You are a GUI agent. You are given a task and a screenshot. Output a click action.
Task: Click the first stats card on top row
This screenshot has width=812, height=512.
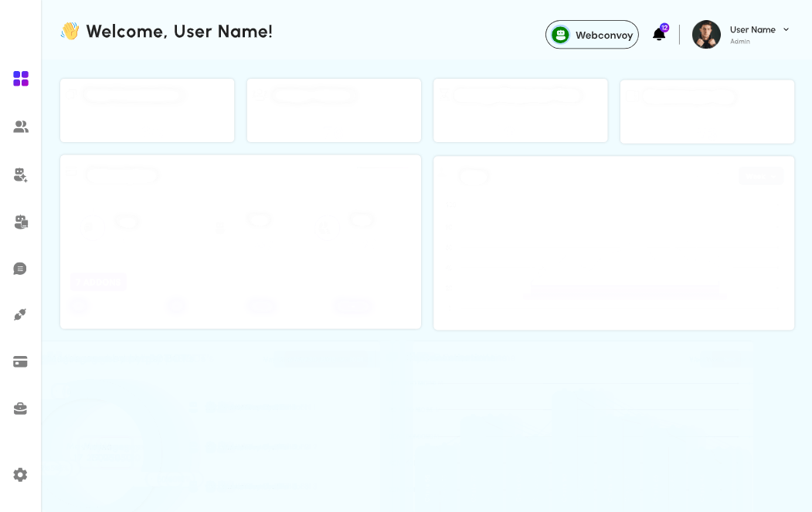click(x=147, y=110)
